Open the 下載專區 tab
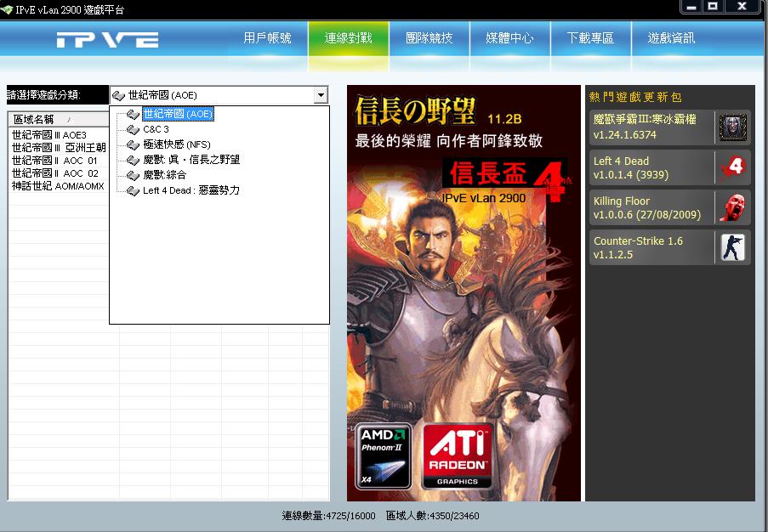This screenshot has height=532, width=768. pyautogui.click(x=591, y=38)
